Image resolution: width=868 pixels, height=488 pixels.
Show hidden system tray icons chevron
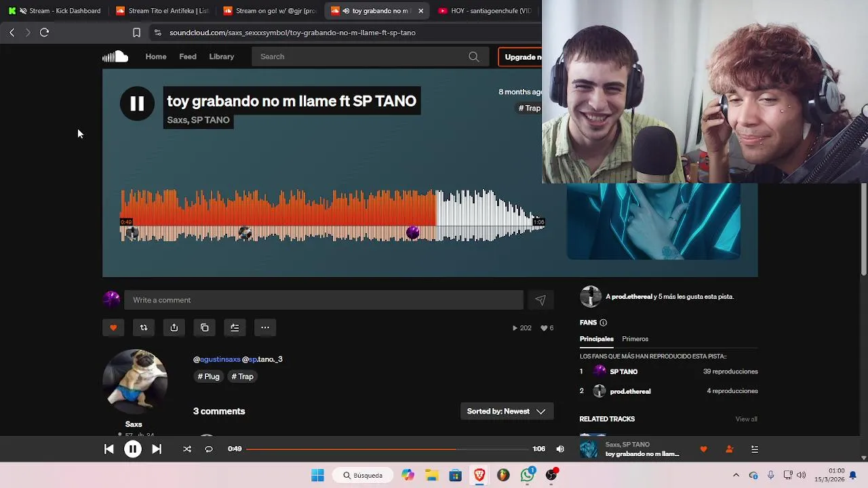[736, 475]
